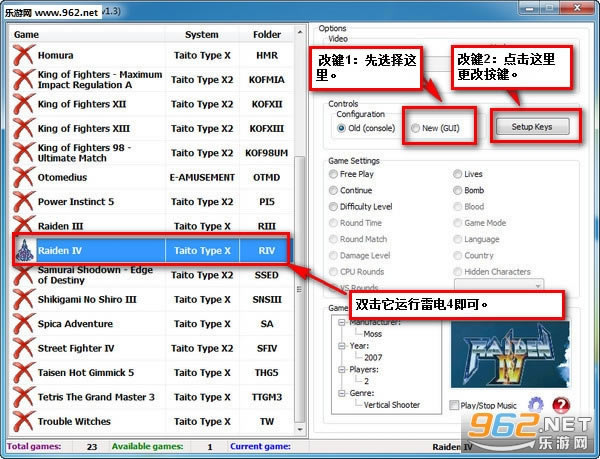Image resolution: width=600 pixels, height=459 pixels.
Task: Click the red X icon beside Otomedius
Action: (24, 177)
